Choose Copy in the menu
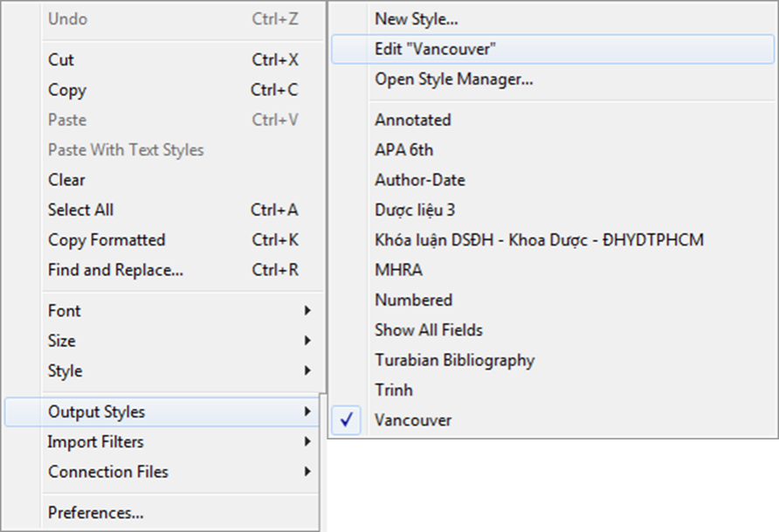The width and height of the screenshot is (779, 532). point(162,90)
